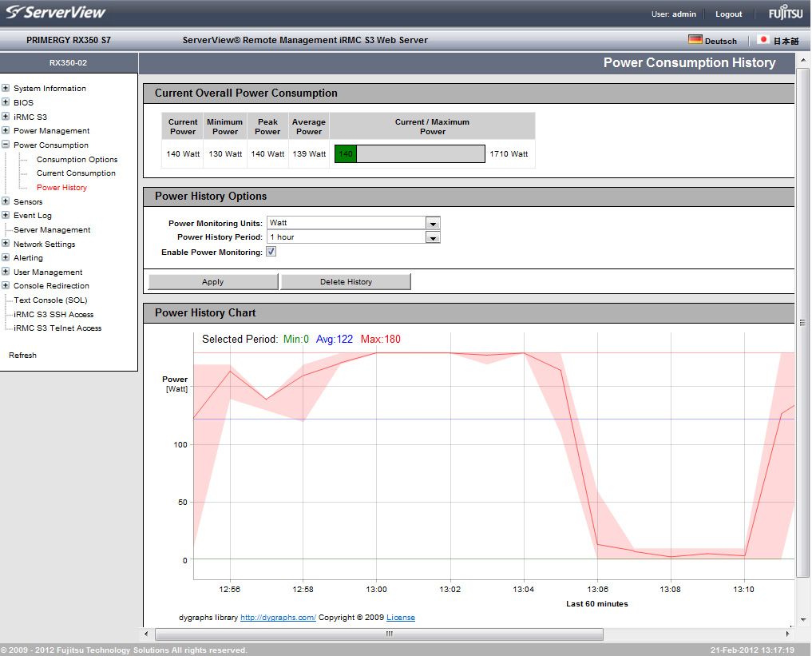Click the 'Avg:122' chart legend value

point(335,339)
